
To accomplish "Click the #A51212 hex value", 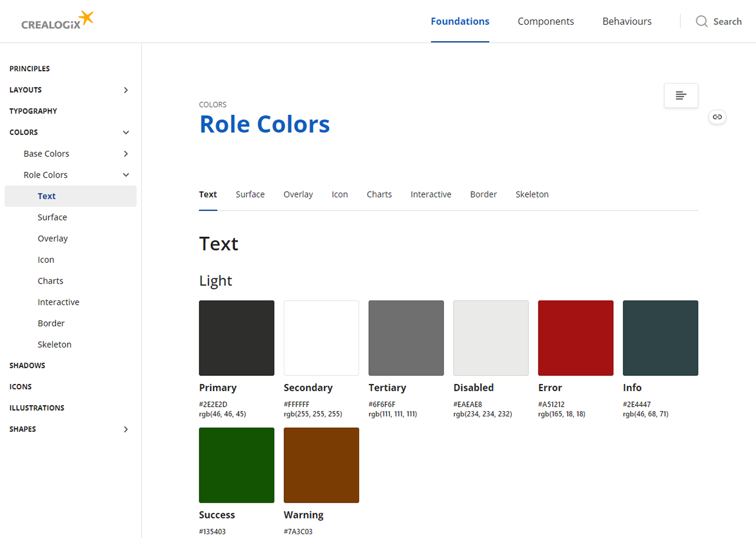I will click(551, 405).
